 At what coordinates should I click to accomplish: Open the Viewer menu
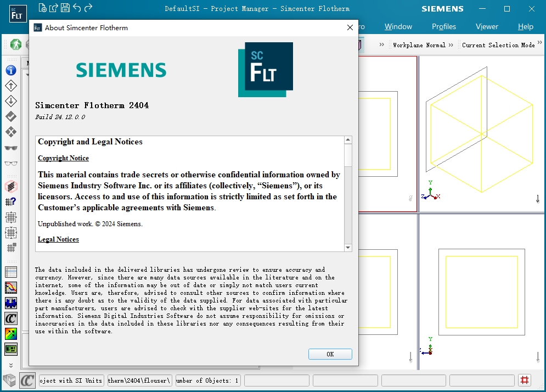pyautogui.click(x=487, y=26)
